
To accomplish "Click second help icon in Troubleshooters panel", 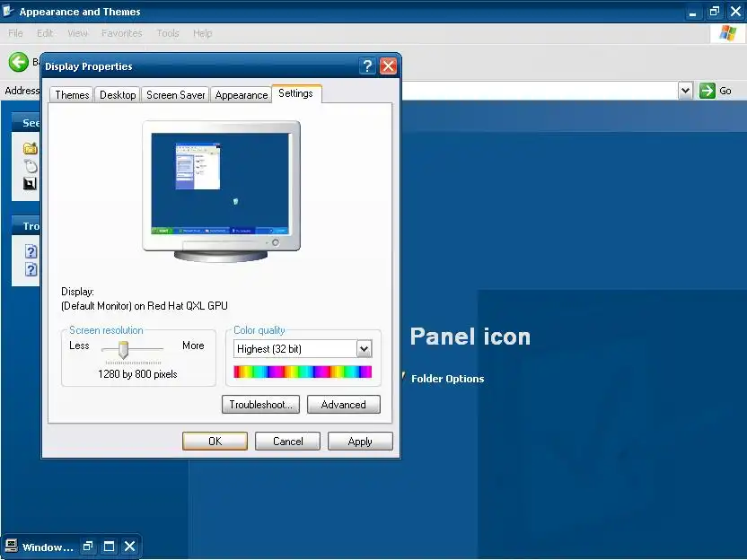I will [x=31, y=270].
